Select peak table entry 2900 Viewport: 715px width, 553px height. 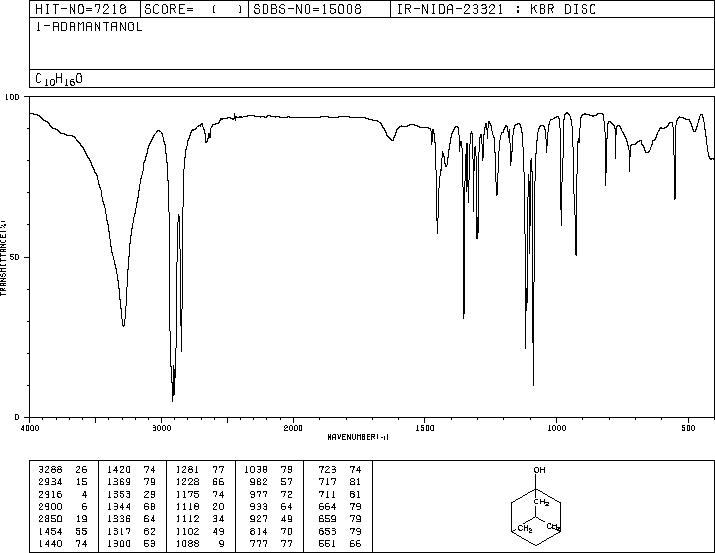63,506
